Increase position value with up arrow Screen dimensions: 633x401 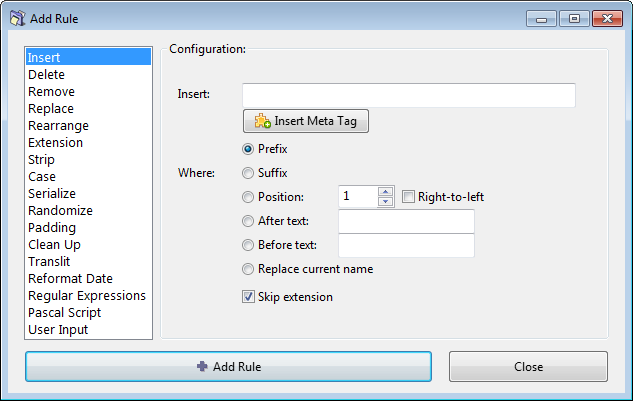386,192
